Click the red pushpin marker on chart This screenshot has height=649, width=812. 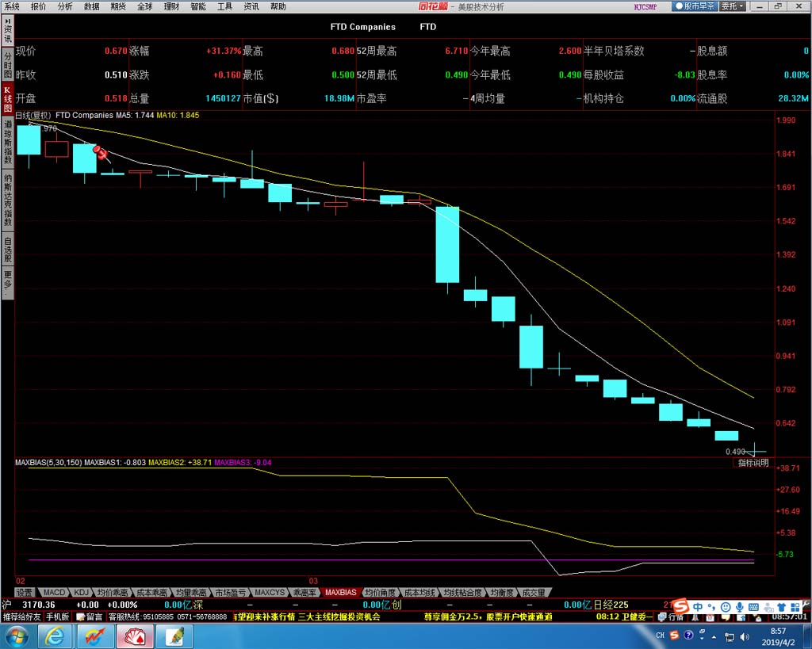pyautogui.click(x=101, y=153)
